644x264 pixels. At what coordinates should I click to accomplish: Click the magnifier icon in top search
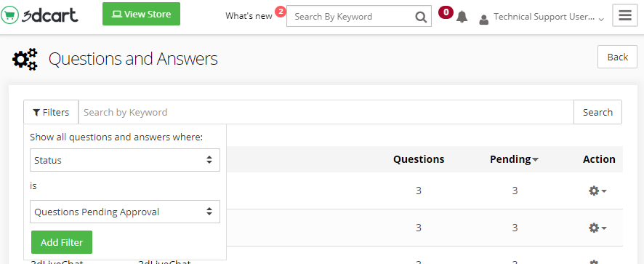421,17
